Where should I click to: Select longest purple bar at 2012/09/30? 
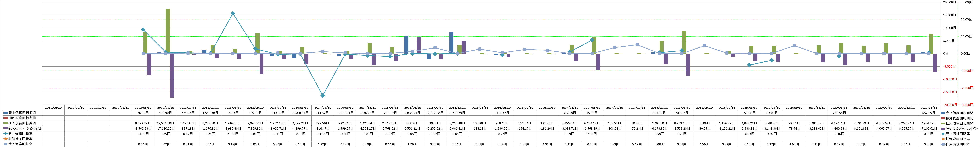[x=172, y=76]
